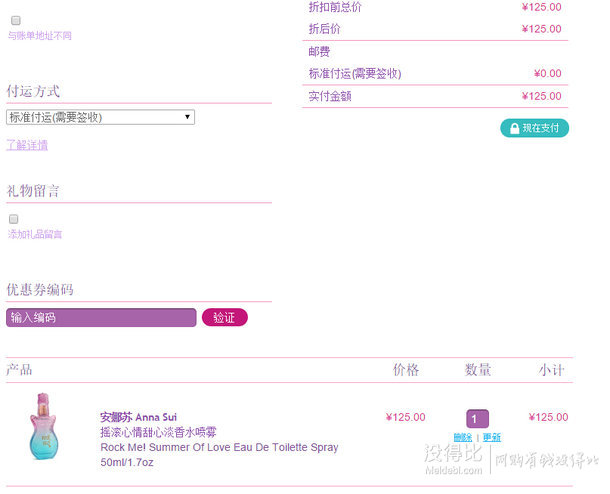Click the English name 'Rock Me! Summer Of Love'
610x494 pixels.
click(166, 447)
